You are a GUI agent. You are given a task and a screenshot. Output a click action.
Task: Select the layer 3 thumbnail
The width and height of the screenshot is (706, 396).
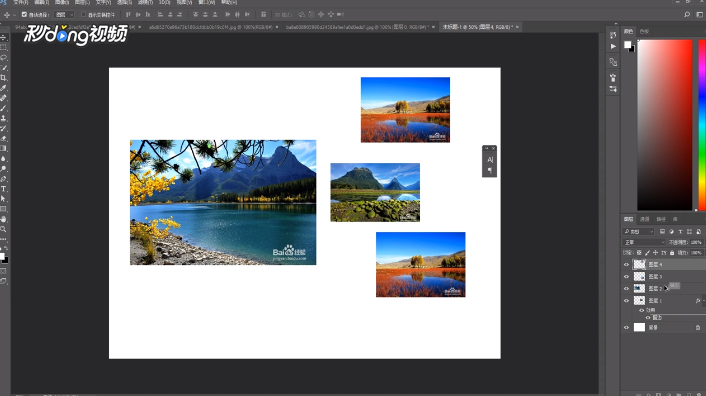click(639, 276)
